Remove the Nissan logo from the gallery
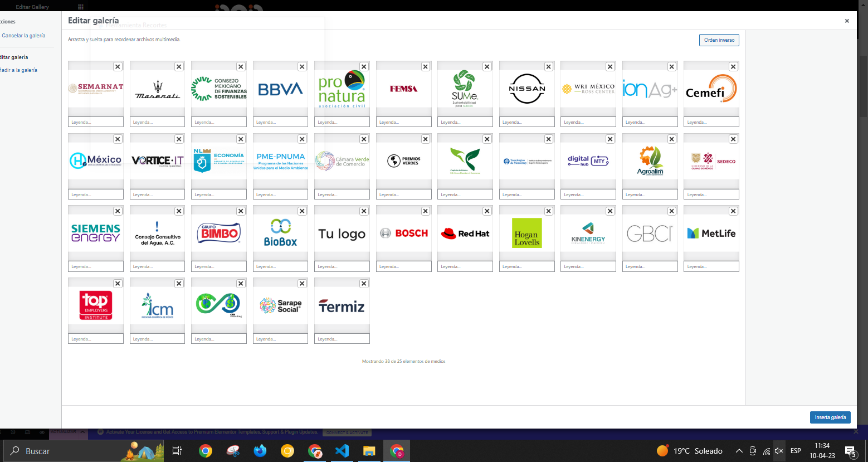 click(x=548, y=67)
